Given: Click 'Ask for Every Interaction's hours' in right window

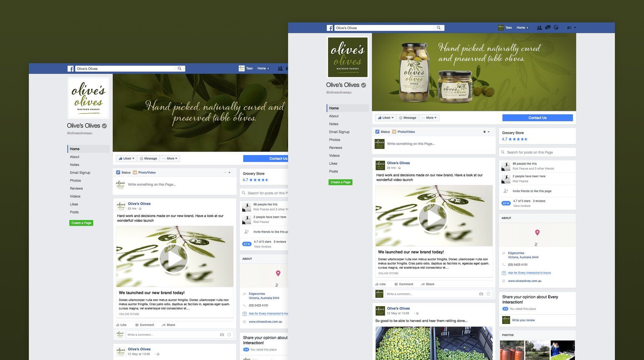Looking at the screenshot, I should click(529, 273).
